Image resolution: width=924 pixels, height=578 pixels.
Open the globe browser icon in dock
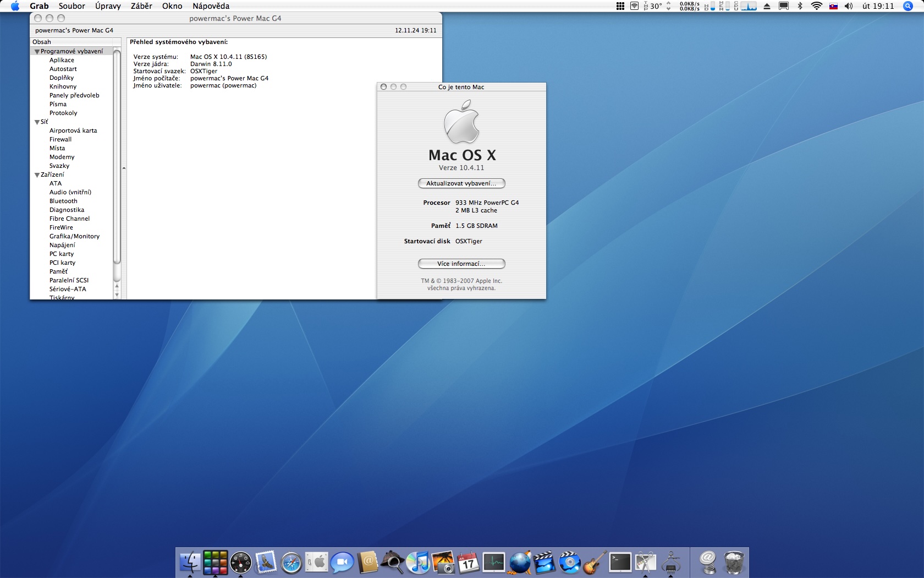coord(519,562)
